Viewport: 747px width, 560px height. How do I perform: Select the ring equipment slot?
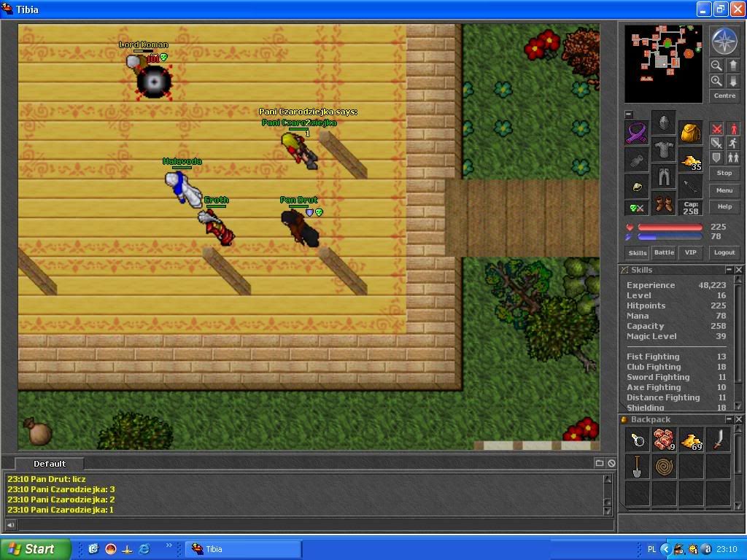click(636, 187)
